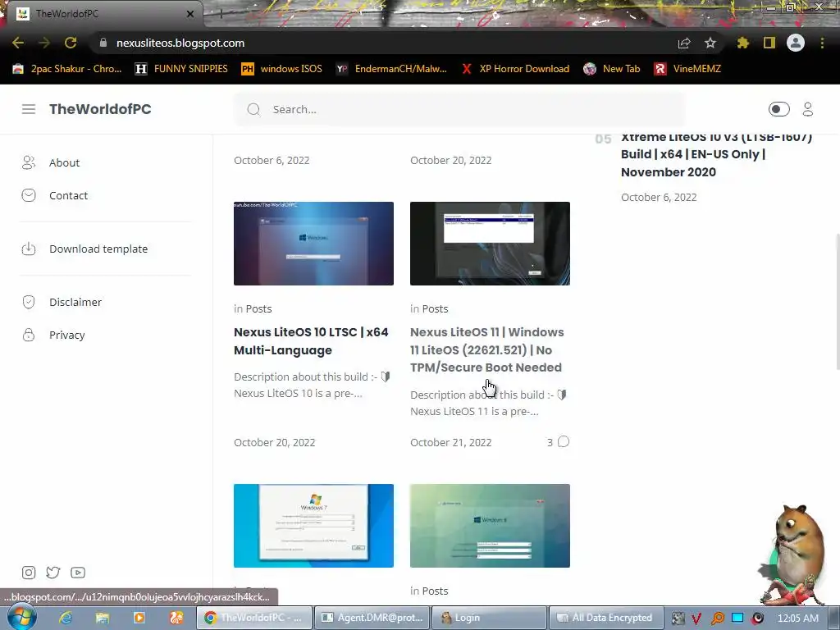
Task: Click the share page icon in address bar
Action: [684, 43]
